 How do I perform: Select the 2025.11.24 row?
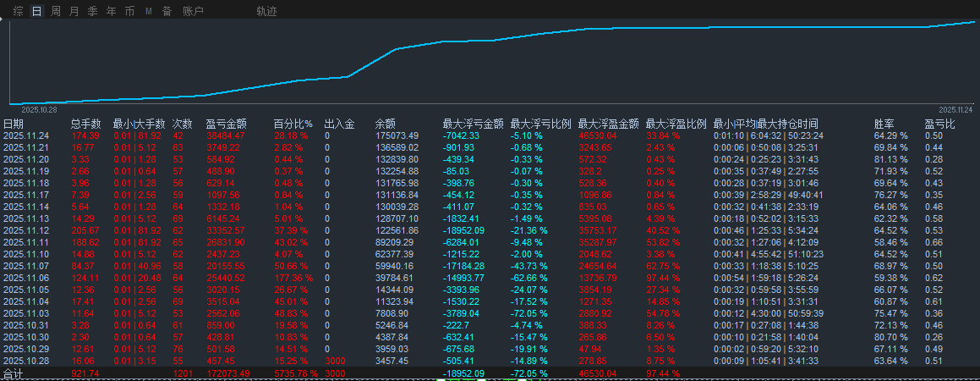[490, 135]
